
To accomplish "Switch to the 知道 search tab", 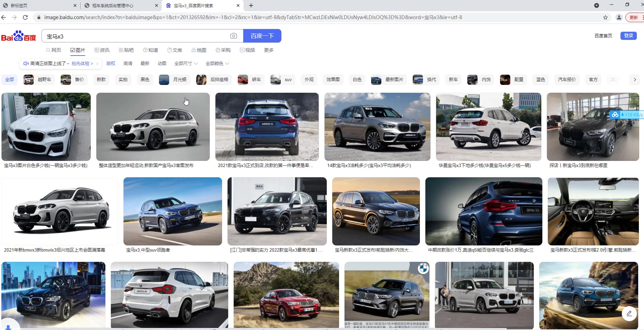I will [x=150, y=50].
